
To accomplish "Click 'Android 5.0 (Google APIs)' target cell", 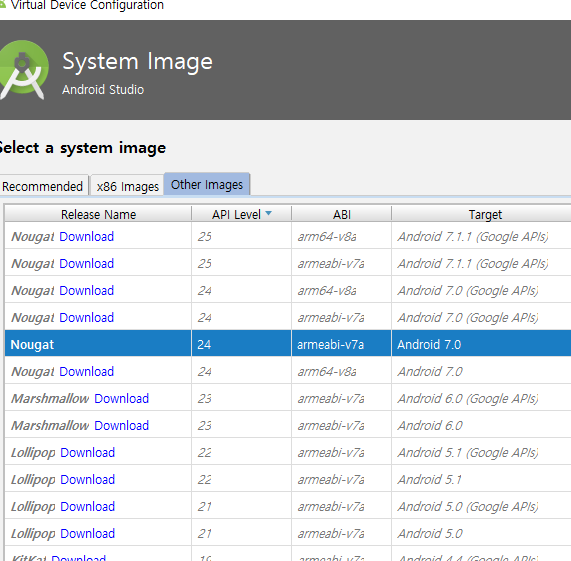I will [x=468, y=506].
